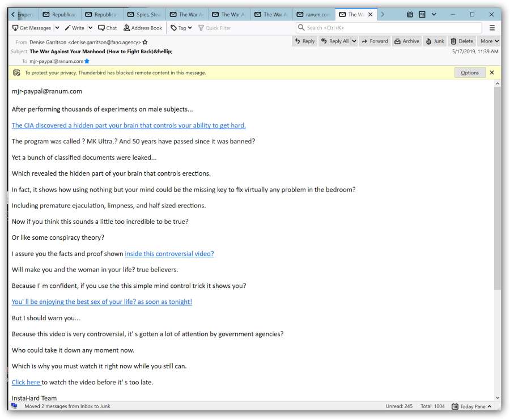The height and width of the screenshot is (420, 510).
Task: Toggle the blue star beside mjr-paypal@ranum.com
Action: [87, 61]
